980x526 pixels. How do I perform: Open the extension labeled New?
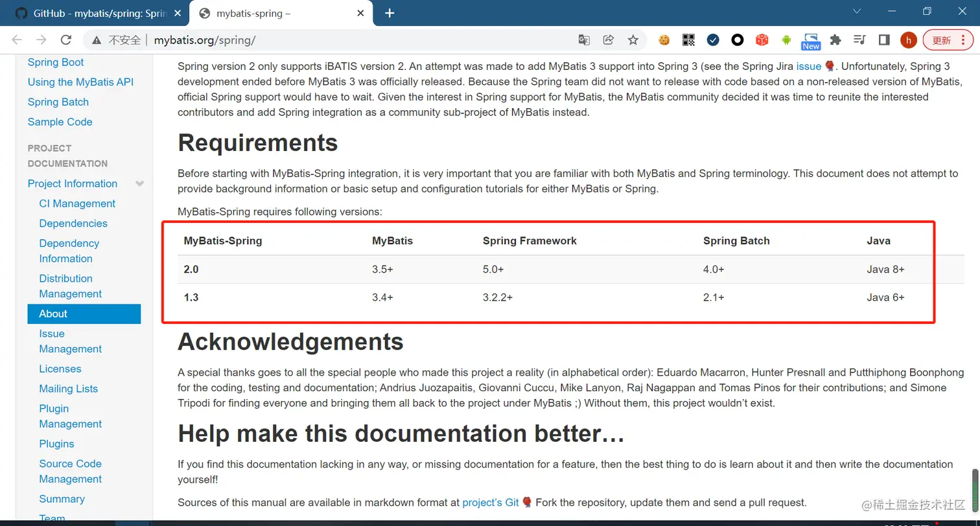pyautogui.click(x=811, y=41)
